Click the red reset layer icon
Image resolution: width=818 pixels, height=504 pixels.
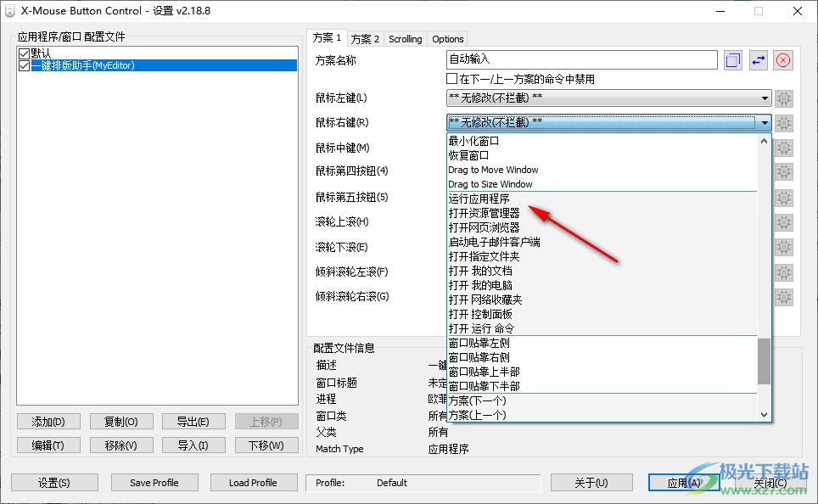pyautogui.click(x=783, y=60)
